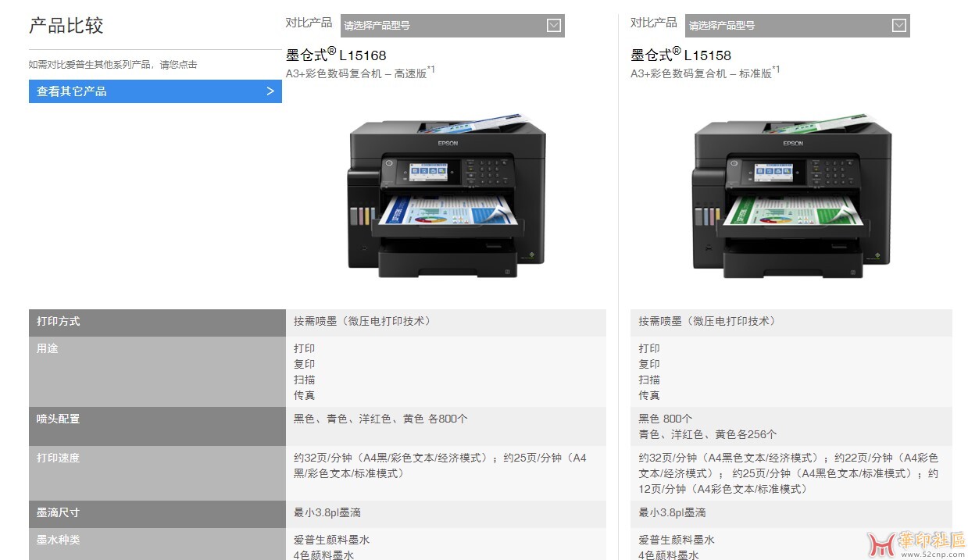This screenshot has height=560, width=968.
Task: Select the 打印速度 row header
Action: (x=157, y=473)
